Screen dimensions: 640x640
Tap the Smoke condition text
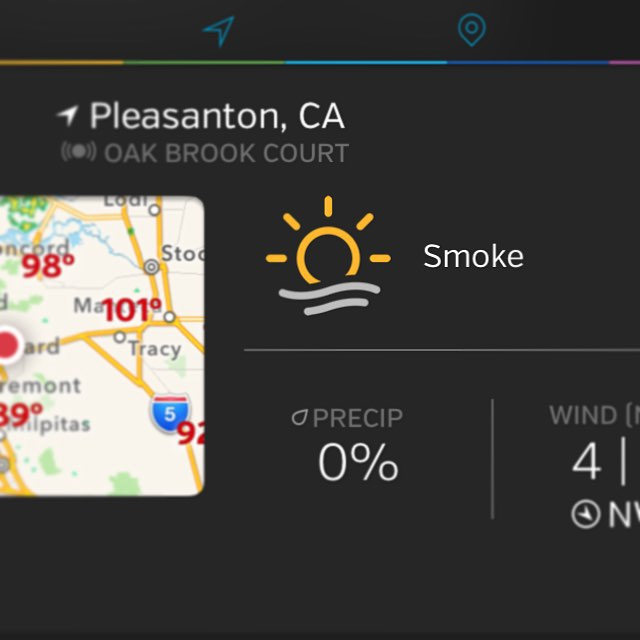(473, 256)
